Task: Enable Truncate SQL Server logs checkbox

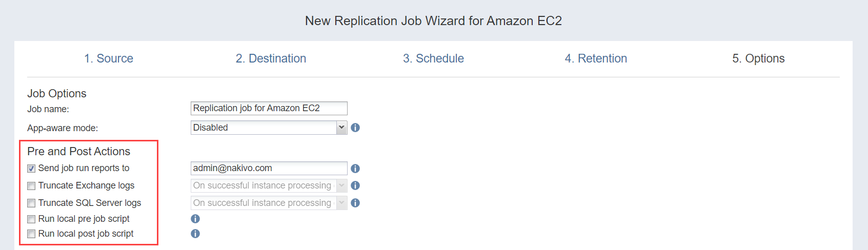Action: click(x=31, y=203)
